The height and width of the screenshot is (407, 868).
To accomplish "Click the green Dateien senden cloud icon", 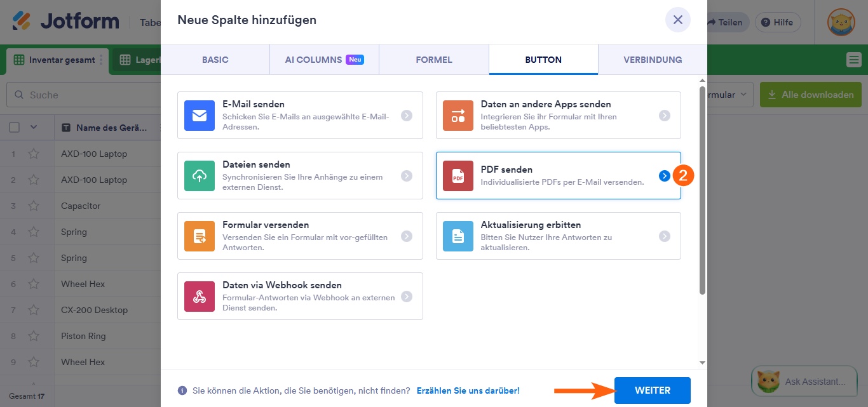I will point(200,176).
